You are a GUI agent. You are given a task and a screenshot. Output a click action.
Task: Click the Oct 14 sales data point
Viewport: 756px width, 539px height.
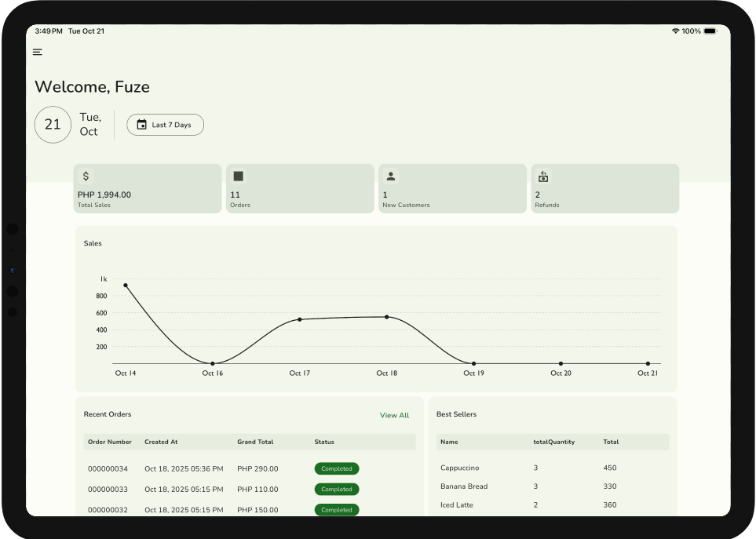point(126,286)
